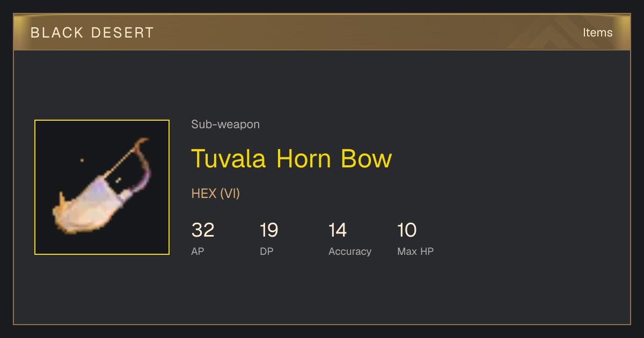Click the yellow-bordered item thumbnail frame
644x338 pixels.
[102, 187]
